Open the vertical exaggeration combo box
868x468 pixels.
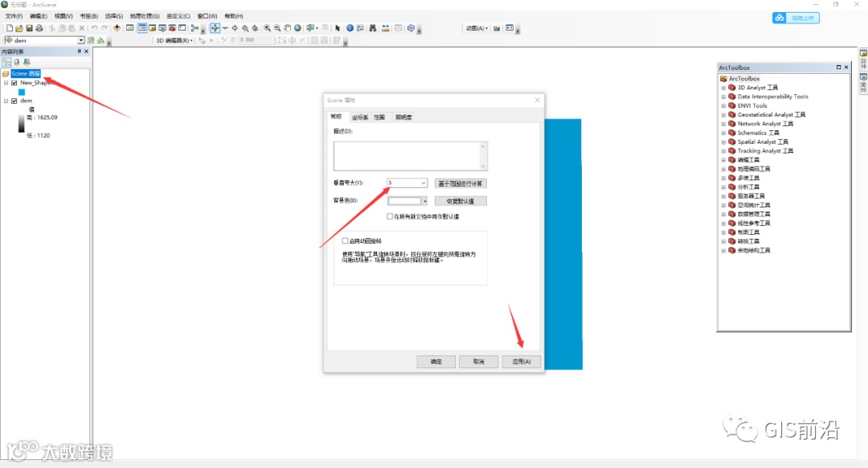click(407, 183)
